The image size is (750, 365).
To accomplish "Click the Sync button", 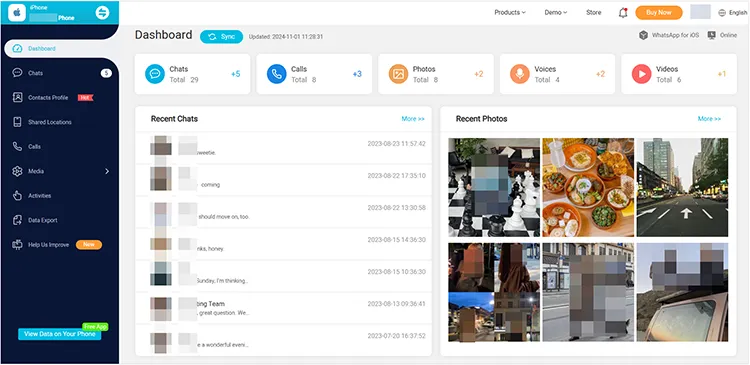I will [221, 37].
